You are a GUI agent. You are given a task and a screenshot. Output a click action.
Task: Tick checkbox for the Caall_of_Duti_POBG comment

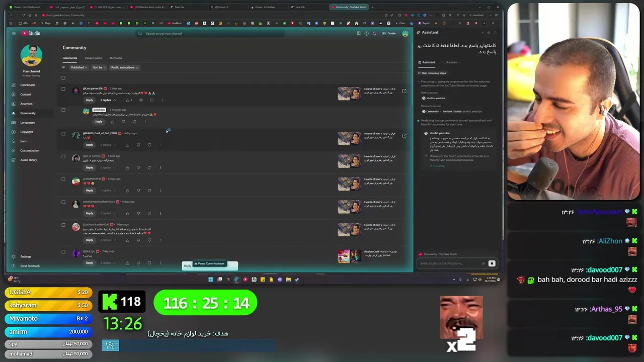point(63,134)
